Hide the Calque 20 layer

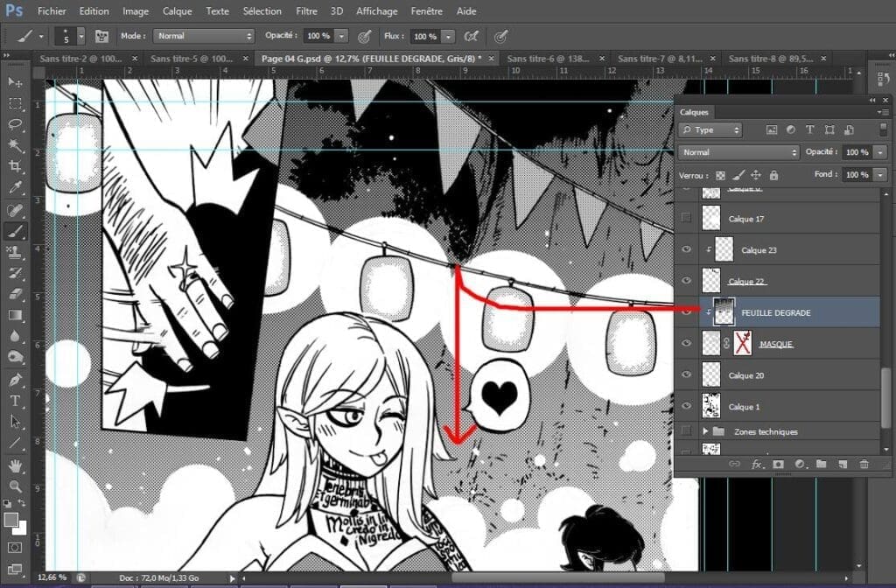(x=686, y=374)
